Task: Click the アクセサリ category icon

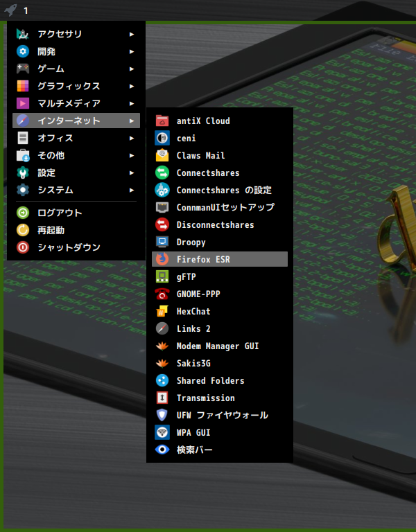Action: (x=23, y=34)
